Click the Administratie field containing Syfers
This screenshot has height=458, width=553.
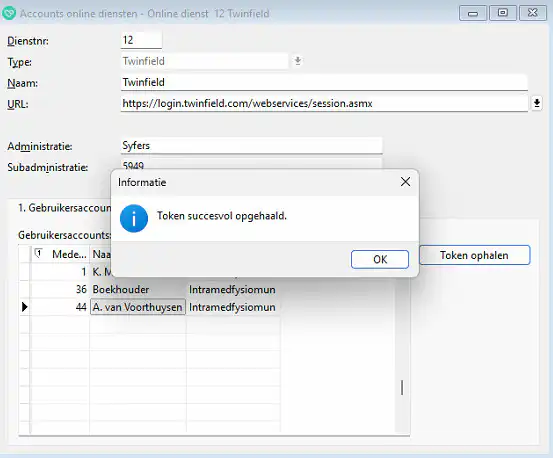tap(251, 146)
